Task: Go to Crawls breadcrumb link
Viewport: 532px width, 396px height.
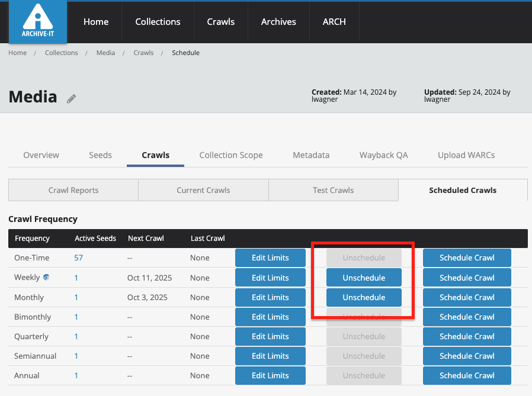Action: point(143,53)
